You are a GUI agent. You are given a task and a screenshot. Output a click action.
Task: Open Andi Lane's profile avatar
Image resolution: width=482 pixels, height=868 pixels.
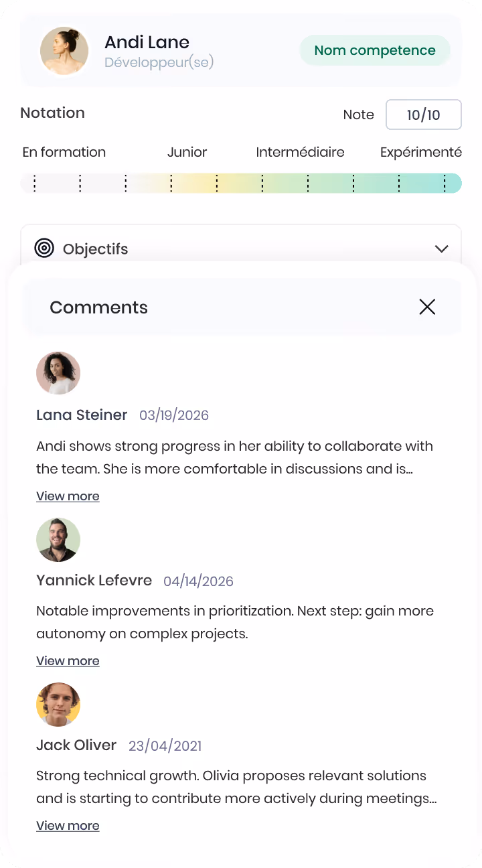64,50
